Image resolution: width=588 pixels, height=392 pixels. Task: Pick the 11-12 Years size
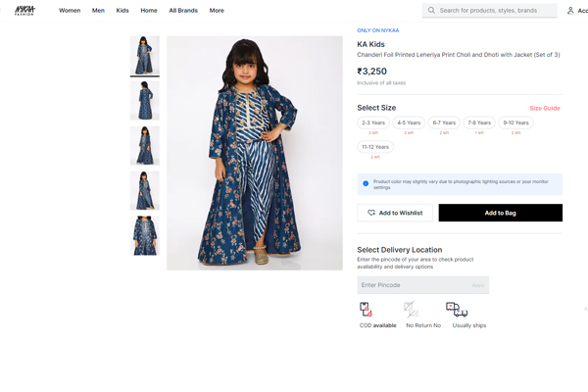(375, 147)
